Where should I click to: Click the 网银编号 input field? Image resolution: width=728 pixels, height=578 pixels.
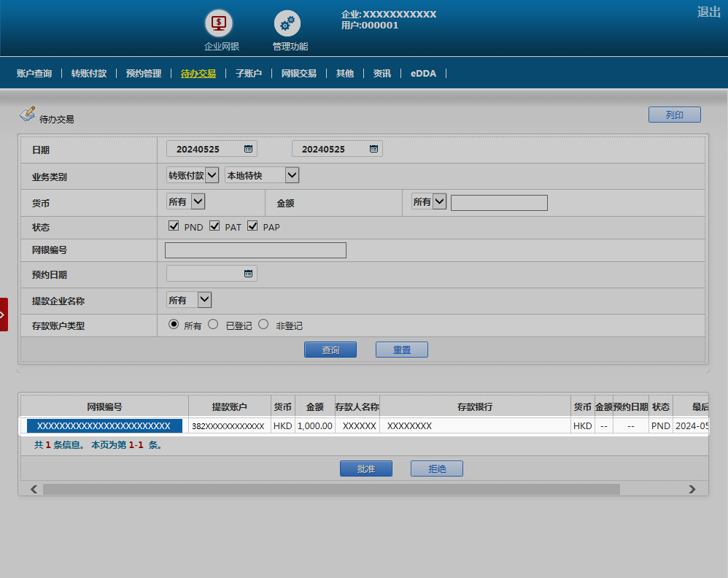tap(255, 250)
